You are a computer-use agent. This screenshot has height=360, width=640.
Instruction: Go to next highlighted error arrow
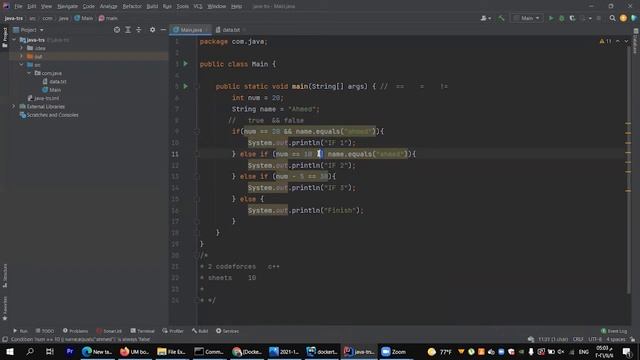(x=626, y=41)
